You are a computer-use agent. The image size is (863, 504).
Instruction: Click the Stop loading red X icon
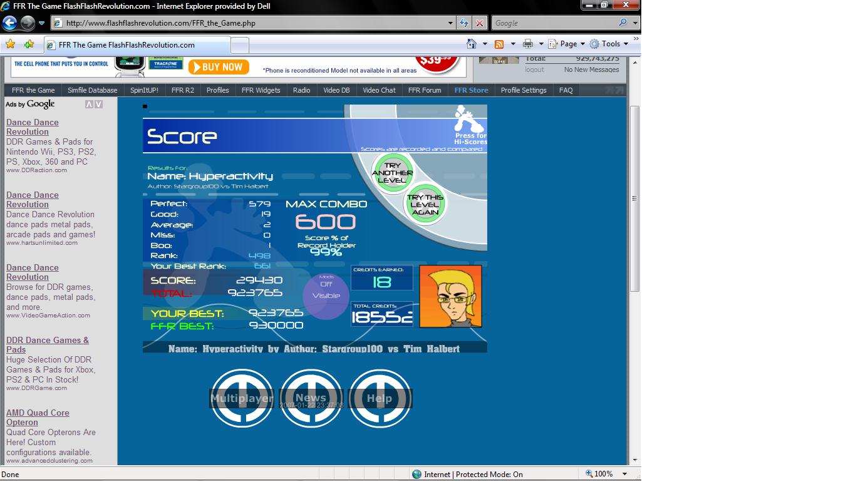pyautogui.click(x=480, y=23)
